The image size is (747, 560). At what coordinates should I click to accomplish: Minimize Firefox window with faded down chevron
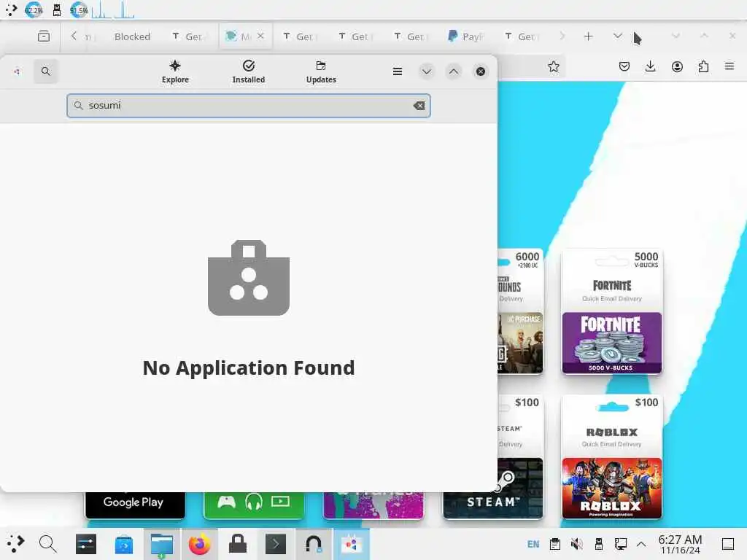(x=676, y=36)
